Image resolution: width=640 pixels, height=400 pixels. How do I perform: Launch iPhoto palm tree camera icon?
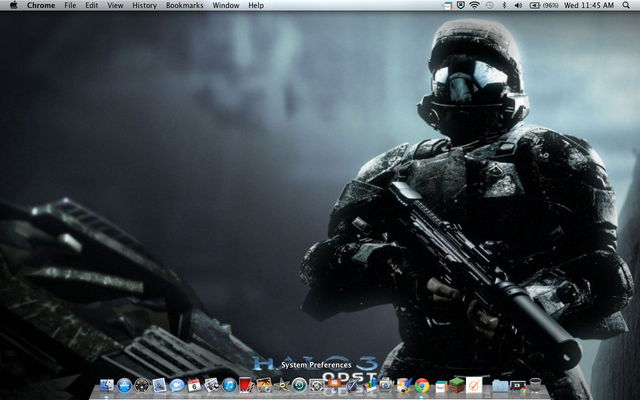pyautogui.click(x=264, y=385)
